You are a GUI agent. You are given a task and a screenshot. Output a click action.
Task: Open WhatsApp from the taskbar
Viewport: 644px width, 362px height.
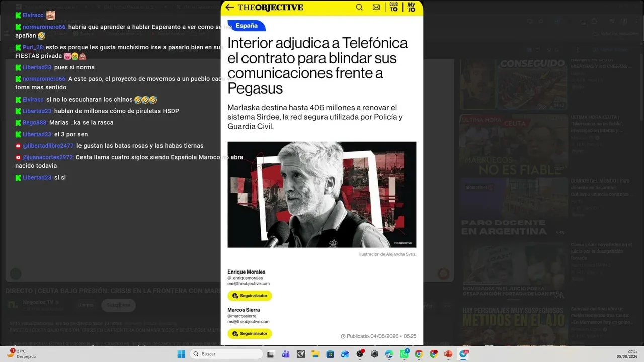coord(404,354)
